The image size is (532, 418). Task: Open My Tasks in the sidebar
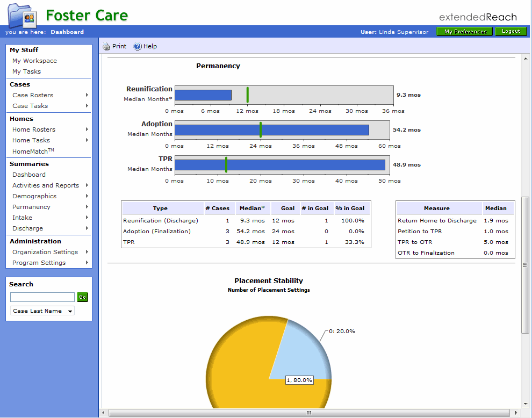coord(26,71)
